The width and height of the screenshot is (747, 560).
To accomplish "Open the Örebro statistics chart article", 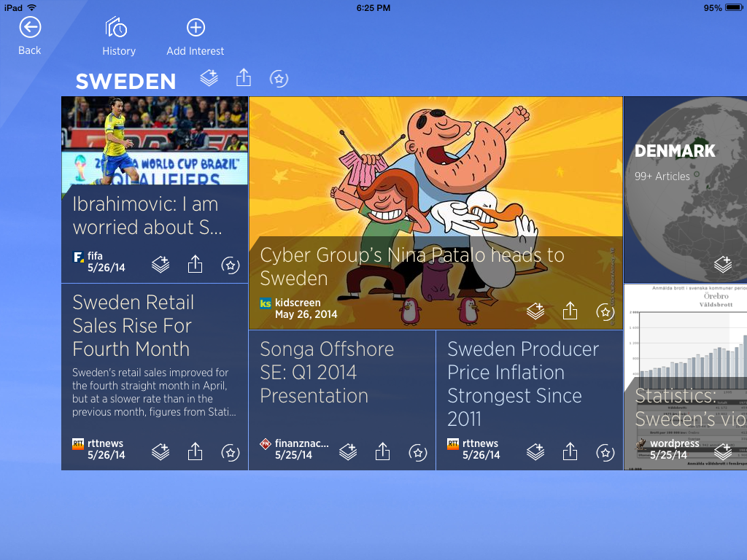I will 685,377.
